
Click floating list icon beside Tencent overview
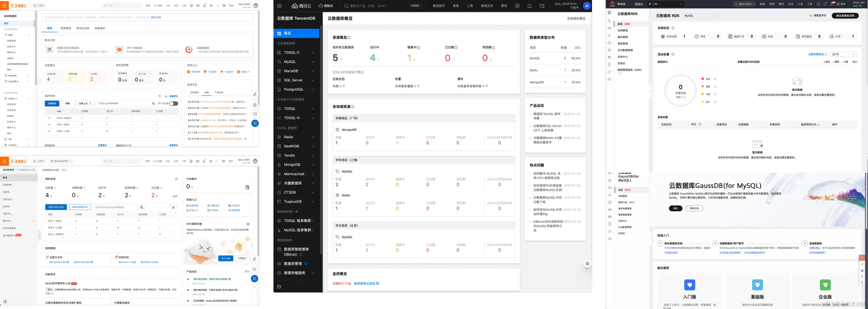pos(587,264)
